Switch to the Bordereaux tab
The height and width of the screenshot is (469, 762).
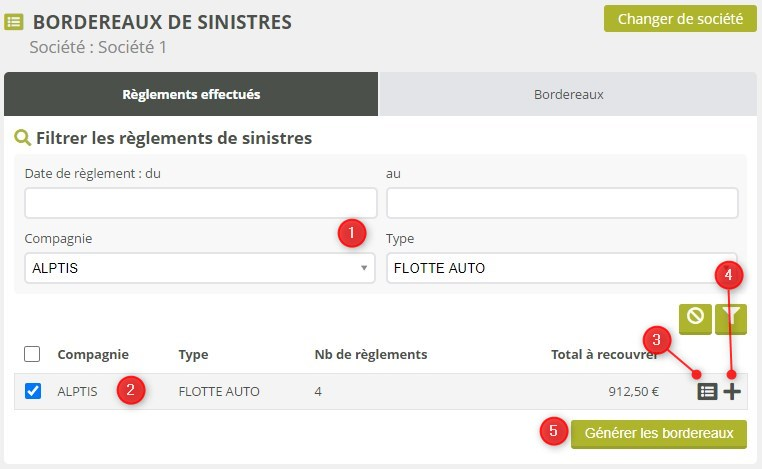pos(568,95)
